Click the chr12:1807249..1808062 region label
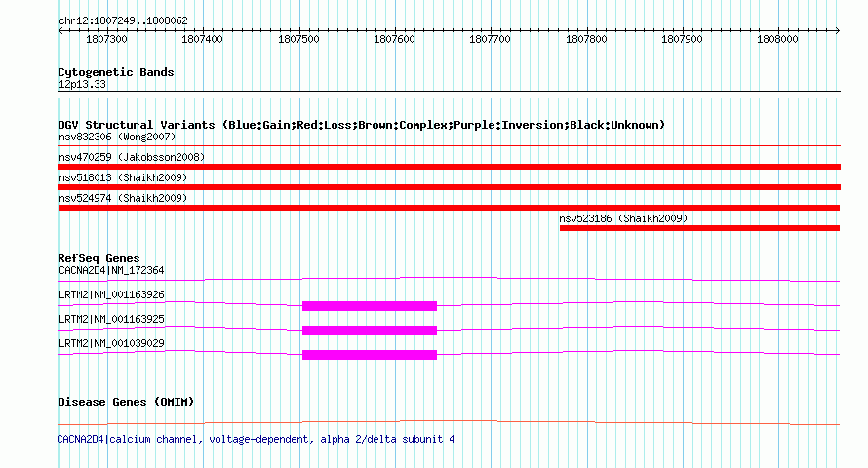The width and height of the screenshot is (868, 468). 123,20
